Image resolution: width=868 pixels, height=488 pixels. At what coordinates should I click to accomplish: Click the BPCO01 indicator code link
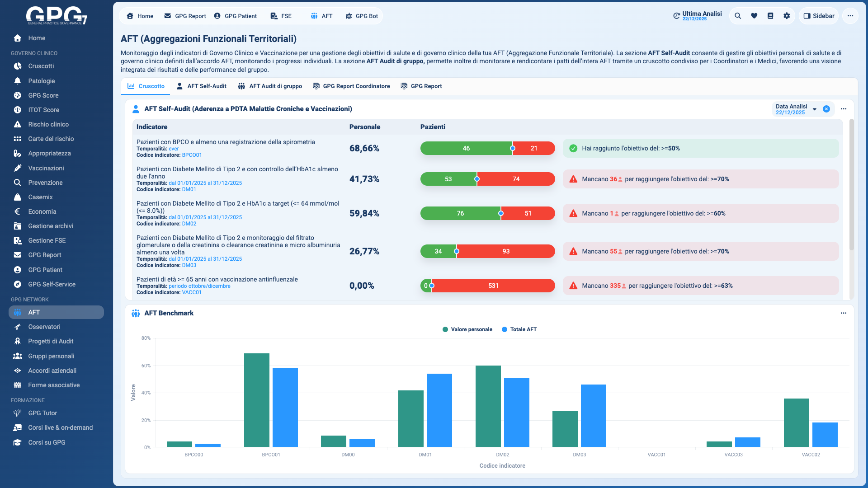pyautogui.click(x=192, y=155)
